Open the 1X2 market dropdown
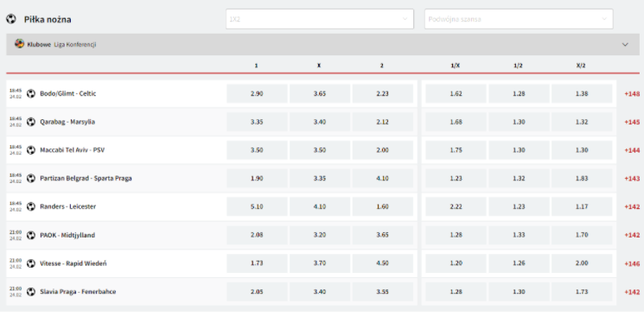The width and height of the screenshot is (644, 323). click(320, 19)
